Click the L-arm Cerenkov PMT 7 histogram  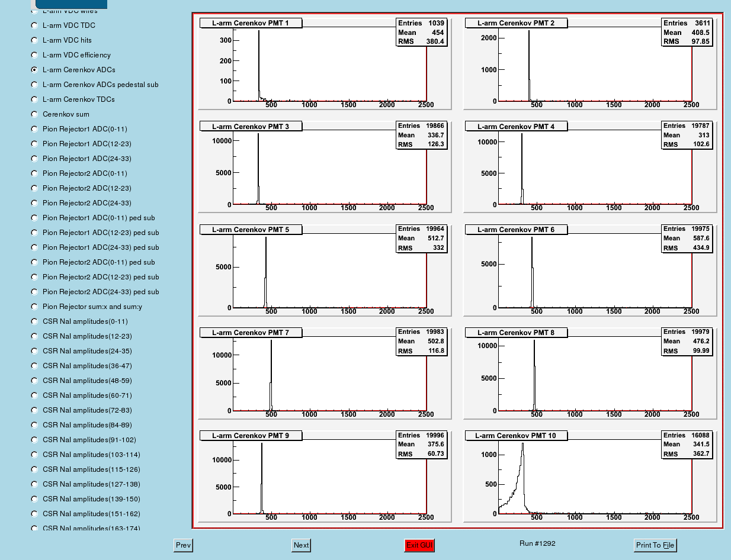(325, 373)
